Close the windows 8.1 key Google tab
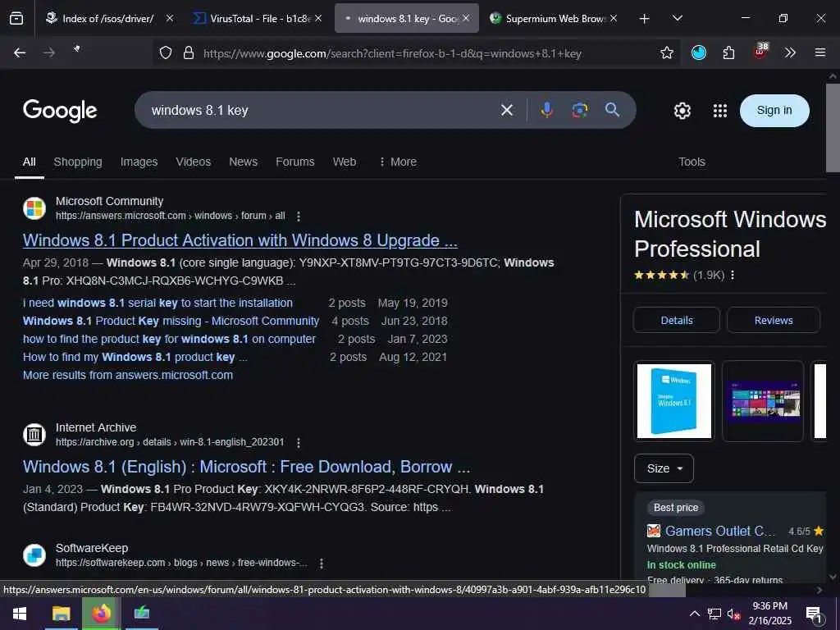 [x=466, y=18]
